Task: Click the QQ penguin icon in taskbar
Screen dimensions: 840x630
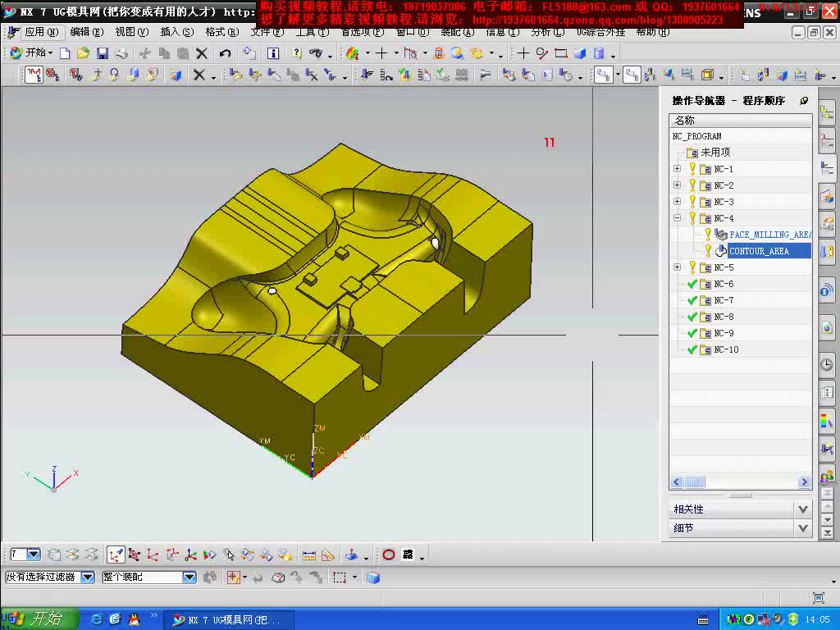Action: (x=134, y=619)
